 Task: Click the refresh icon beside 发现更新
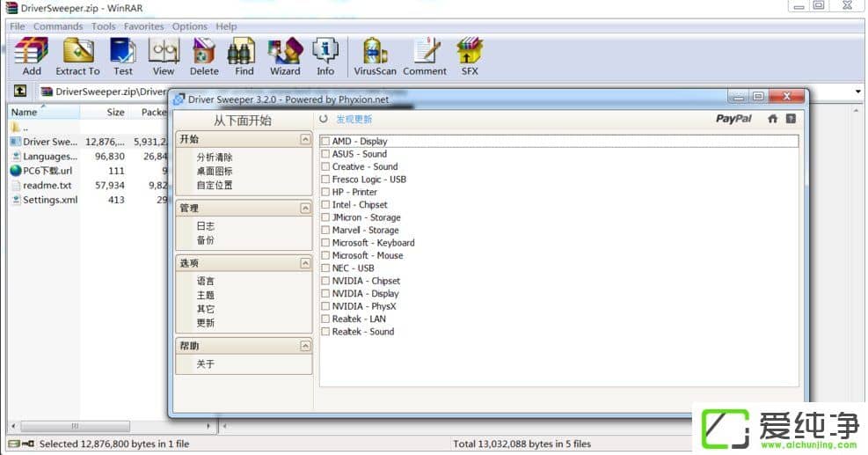324,119
